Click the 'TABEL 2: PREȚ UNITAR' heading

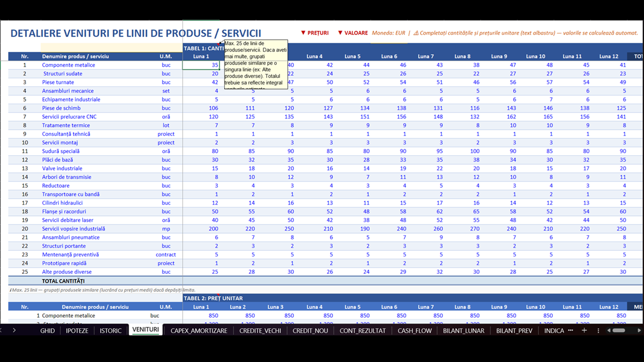click(213, 298)
